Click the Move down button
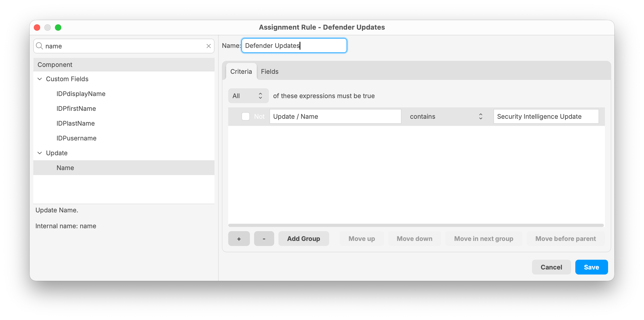 click(414, 239)
